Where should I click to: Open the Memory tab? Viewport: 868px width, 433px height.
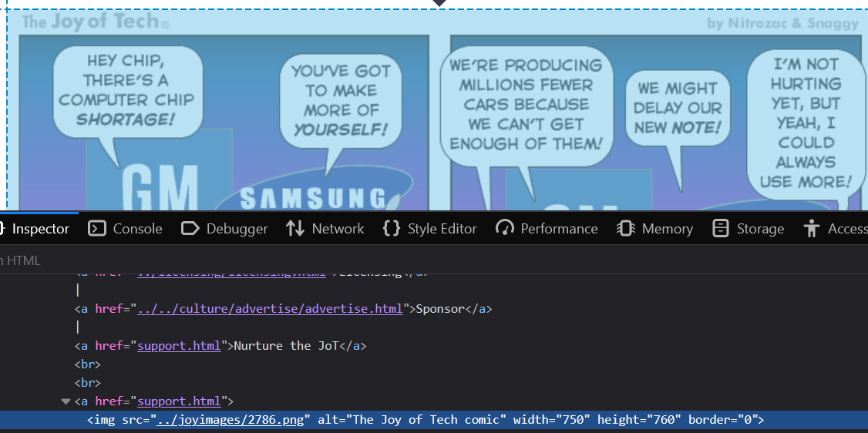click(x=654, y=228)
